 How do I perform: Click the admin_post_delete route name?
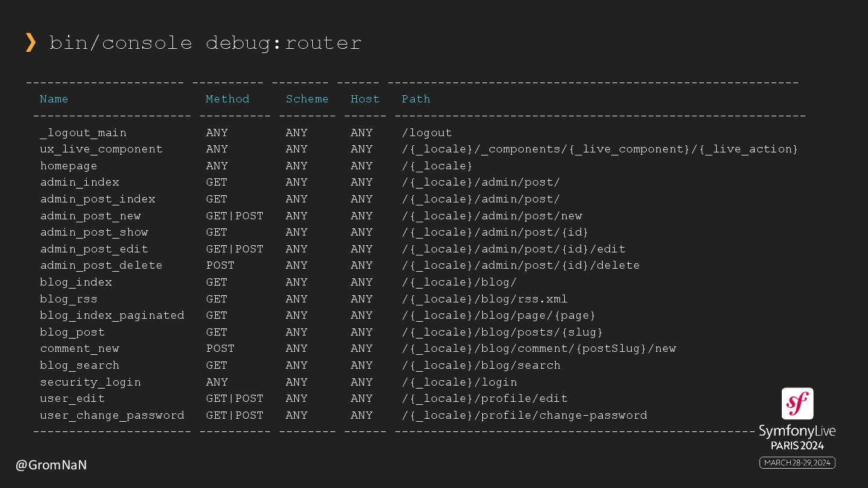[x=101, y=265]
